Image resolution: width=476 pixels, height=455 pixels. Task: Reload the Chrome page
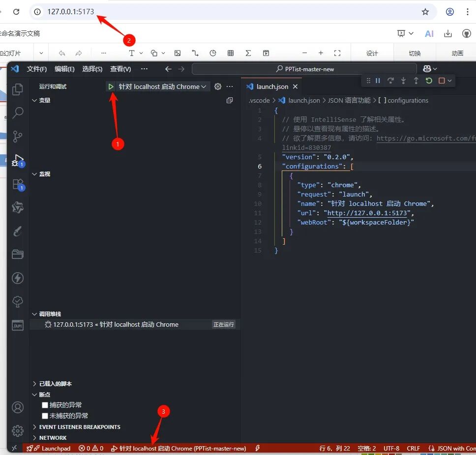click(x=16, y=11)
